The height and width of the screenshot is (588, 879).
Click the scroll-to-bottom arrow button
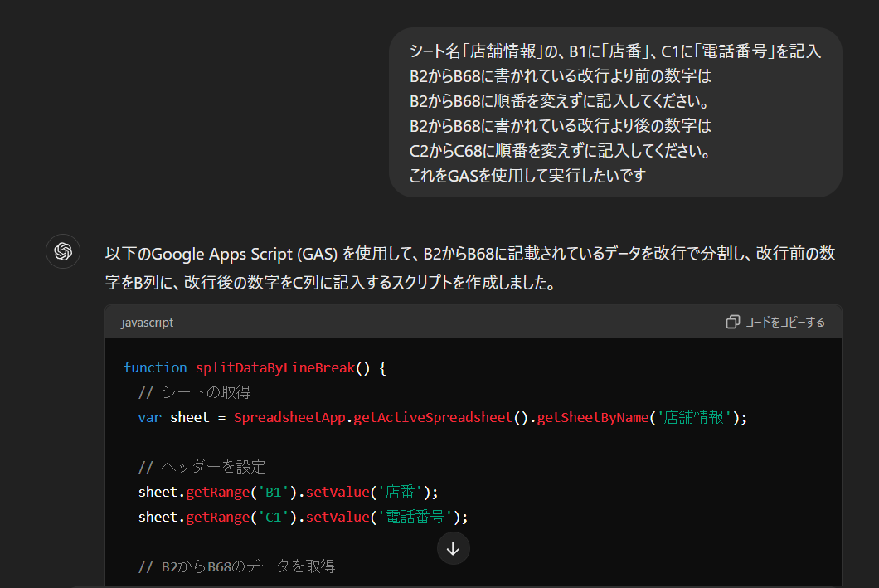tap(453, 549)
